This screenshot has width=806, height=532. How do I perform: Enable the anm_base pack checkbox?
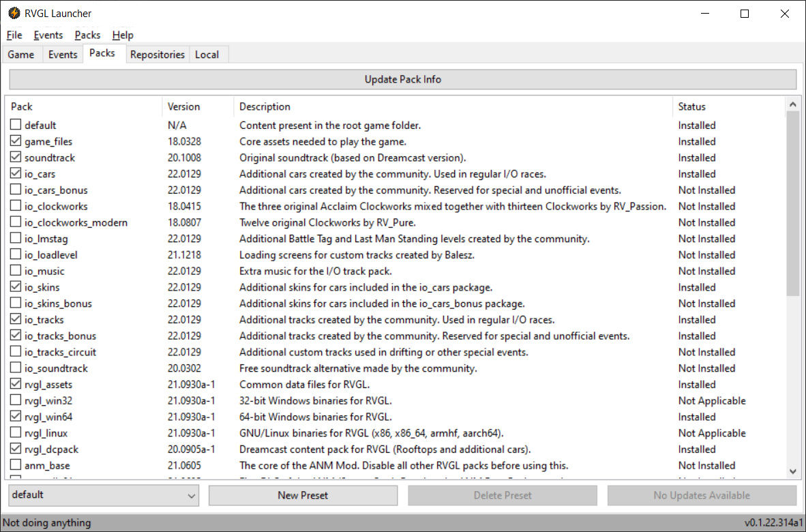[16, 464]
